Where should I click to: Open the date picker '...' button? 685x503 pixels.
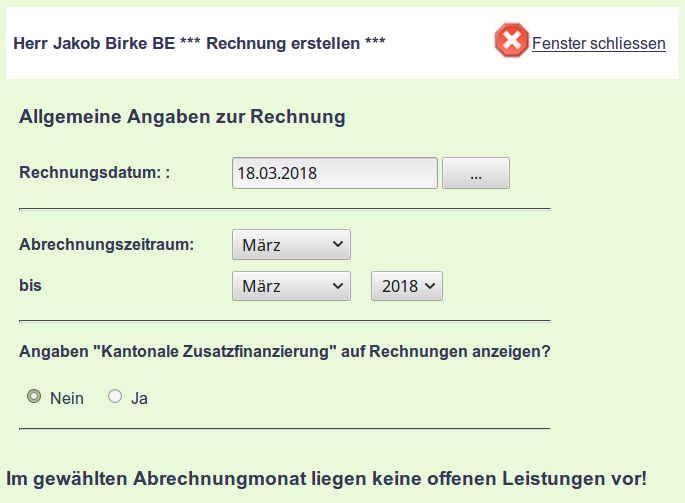pyautogui.click(x=475, y=173)
